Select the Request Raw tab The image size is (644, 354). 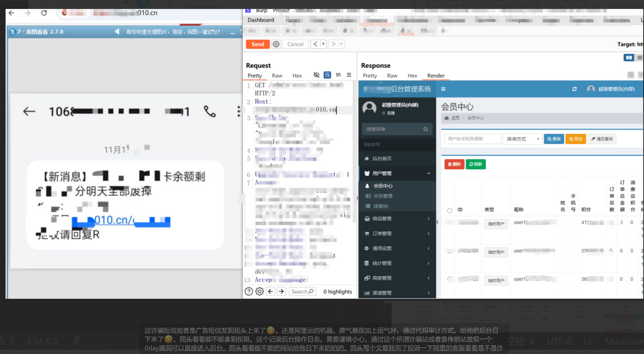pyautogui.click(x=277, y=76)
